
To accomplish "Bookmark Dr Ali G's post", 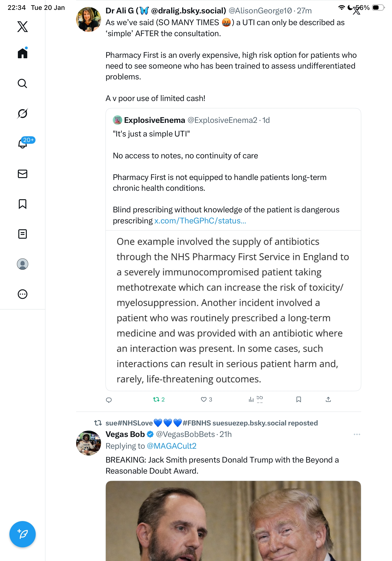I will [x=298, y=400].
